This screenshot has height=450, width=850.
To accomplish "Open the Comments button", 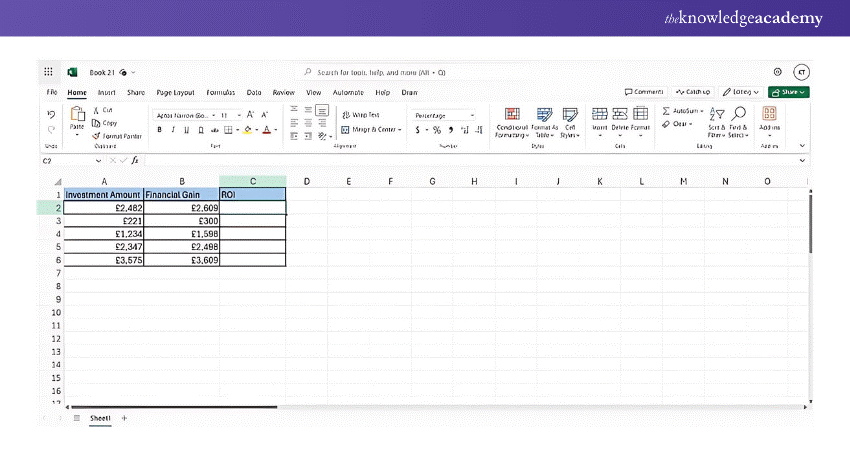I will (x=644, y=92).
